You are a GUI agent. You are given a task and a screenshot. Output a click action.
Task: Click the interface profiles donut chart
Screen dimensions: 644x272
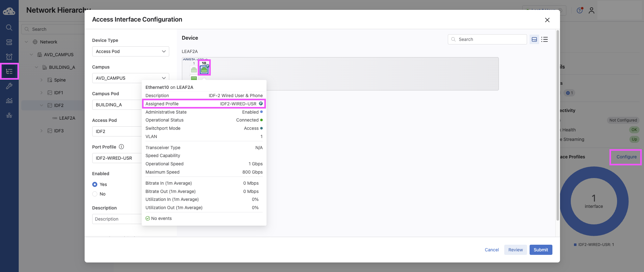pyautogui.click(x=594, y=201)
